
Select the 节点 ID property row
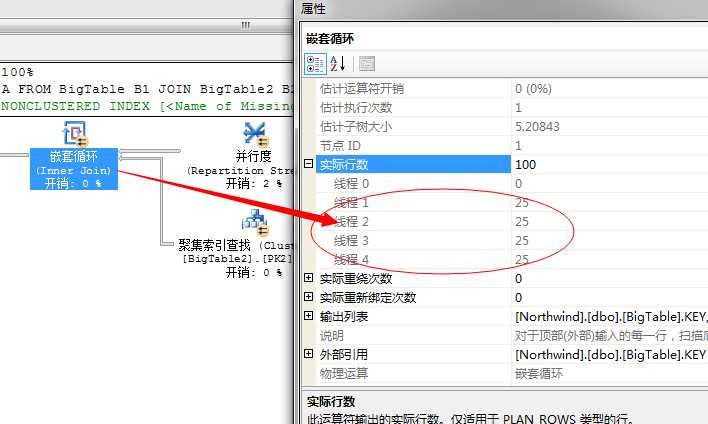[x=512, y=145]
